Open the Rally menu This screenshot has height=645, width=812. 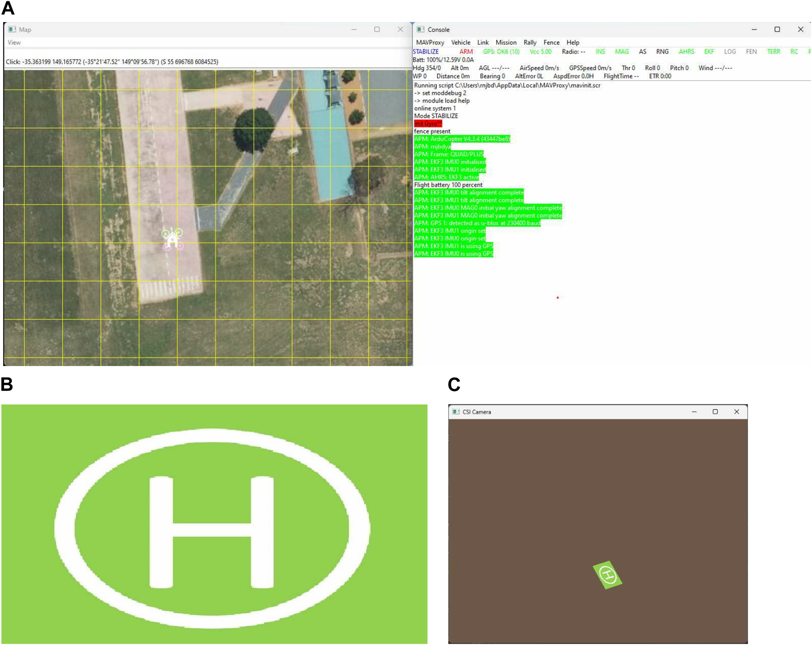click(x=530, y=43)
